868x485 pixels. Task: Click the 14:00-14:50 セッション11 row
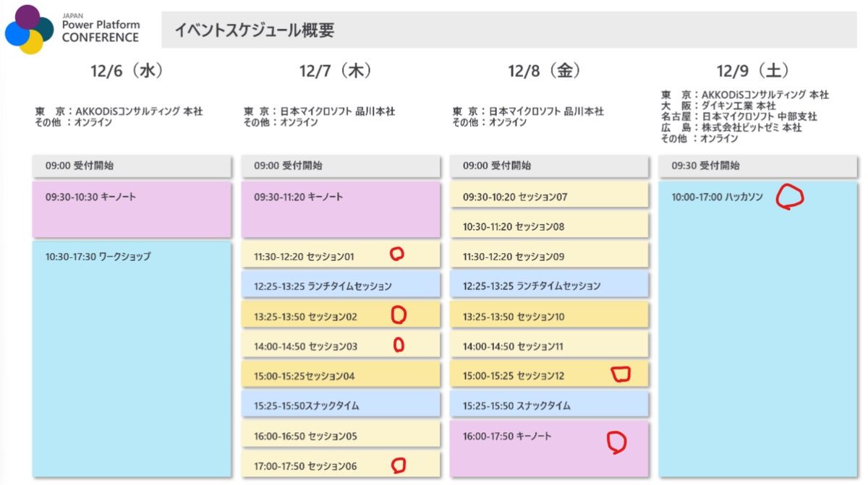click(549, 346)
